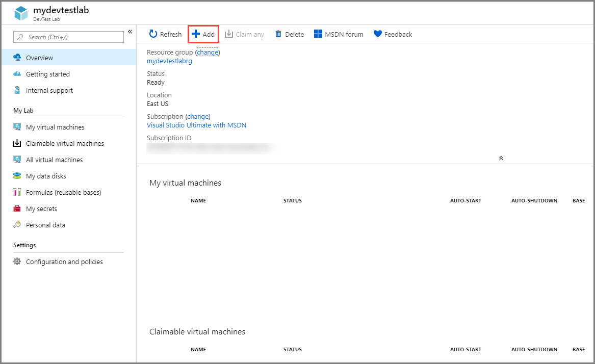Click the Refresh icon in toolbar
Image resolution: width=595 pixels, height=364 pixels.
[153, 34]
